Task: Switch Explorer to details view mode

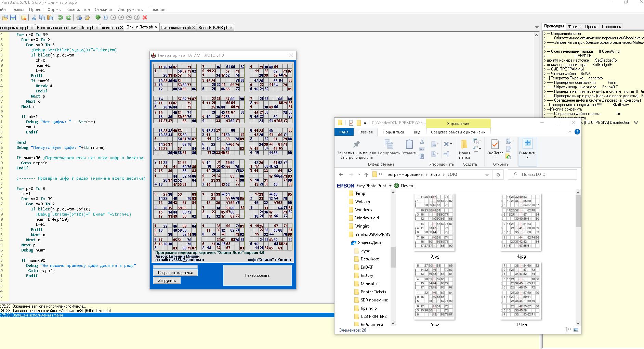Action: [x=568, y=330]
